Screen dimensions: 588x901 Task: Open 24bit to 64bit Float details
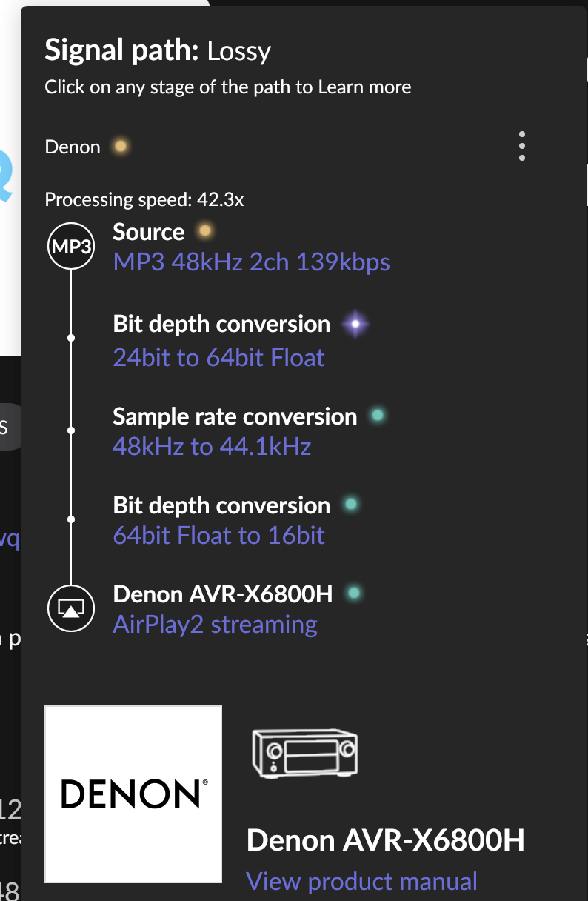pos(219,358)
